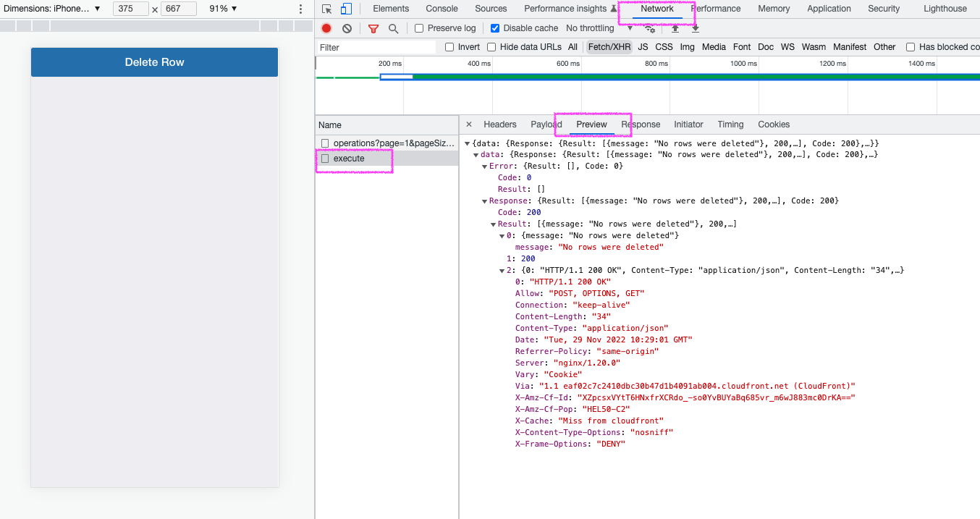Open the 91% zoom dropdown
980x519 pixels.
click(223, 9)
